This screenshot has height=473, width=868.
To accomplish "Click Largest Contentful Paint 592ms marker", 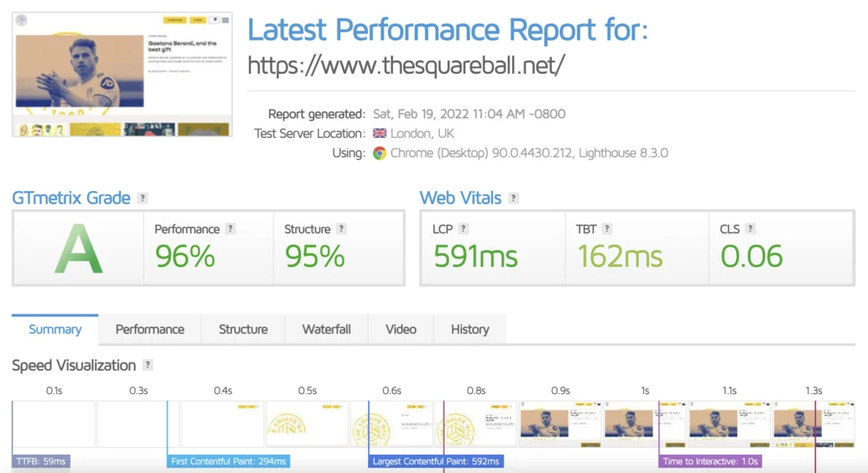I will (x=436, y=462).
